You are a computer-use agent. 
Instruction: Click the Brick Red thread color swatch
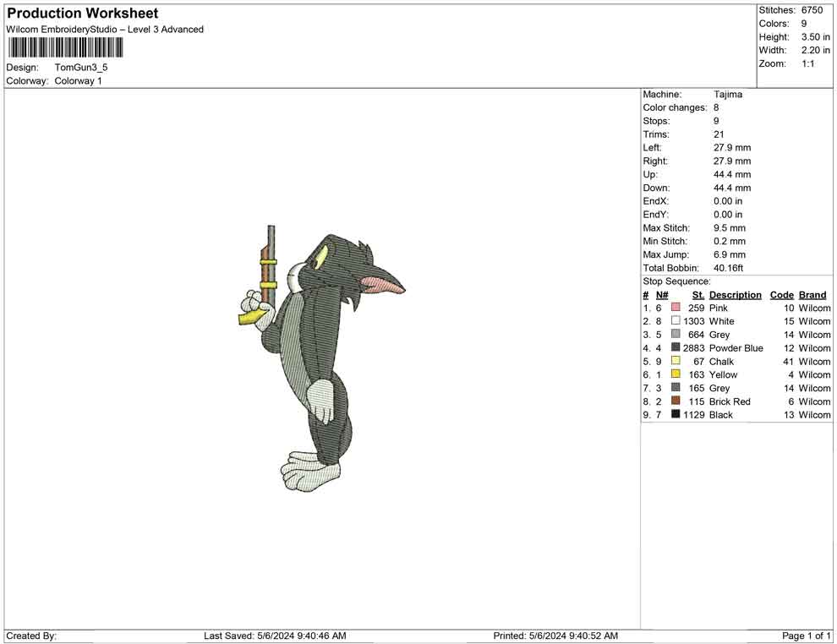(x=676, y=401)
